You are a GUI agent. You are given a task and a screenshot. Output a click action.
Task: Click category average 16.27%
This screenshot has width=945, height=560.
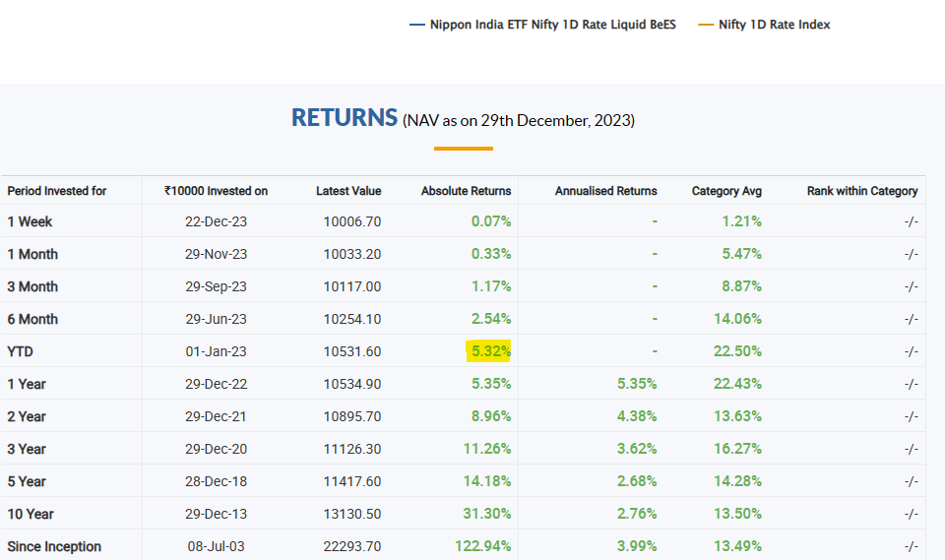tap(737, 450)
